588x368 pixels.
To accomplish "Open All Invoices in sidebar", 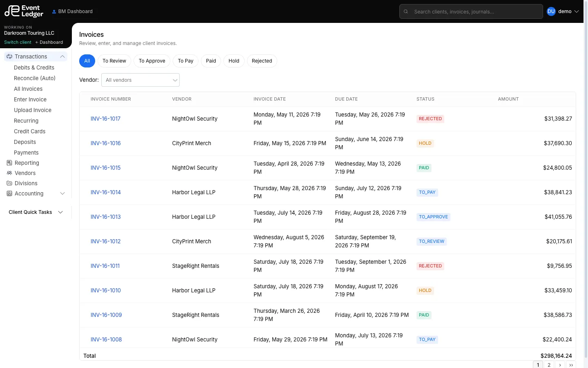I will [x=28, y=89].
